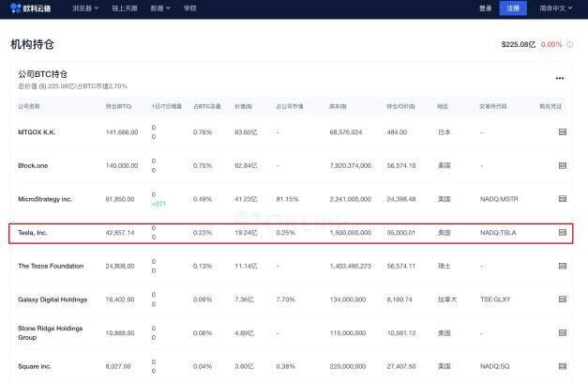The height and width of the screenshot is (384, 588).
Task: Open the 学院 navigation item
Action: click(190, 8)
